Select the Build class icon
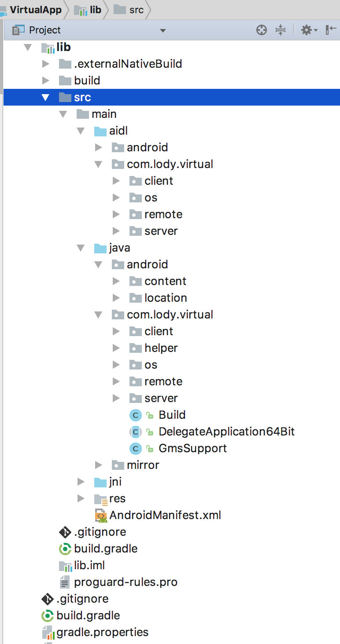The image size is (340, 644). coord(136,415)
